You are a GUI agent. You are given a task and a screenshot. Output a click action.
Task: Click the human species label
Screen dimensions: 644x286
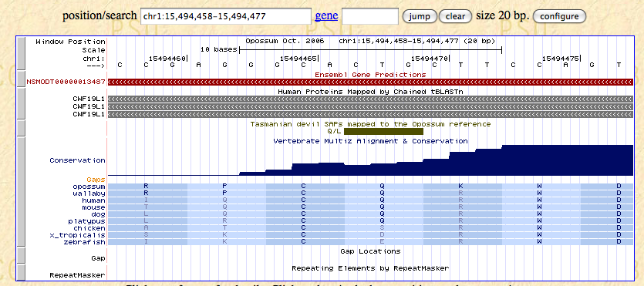(93, 200)
